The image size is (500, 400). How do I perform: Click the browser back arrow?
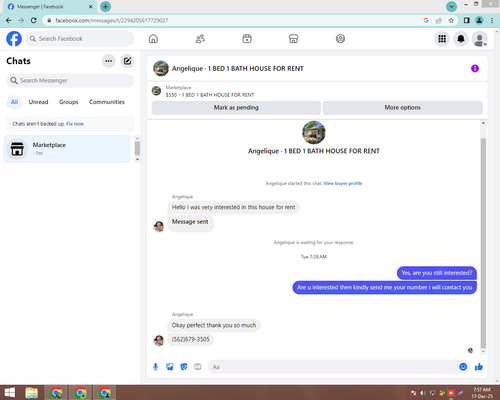coord(9,20)
